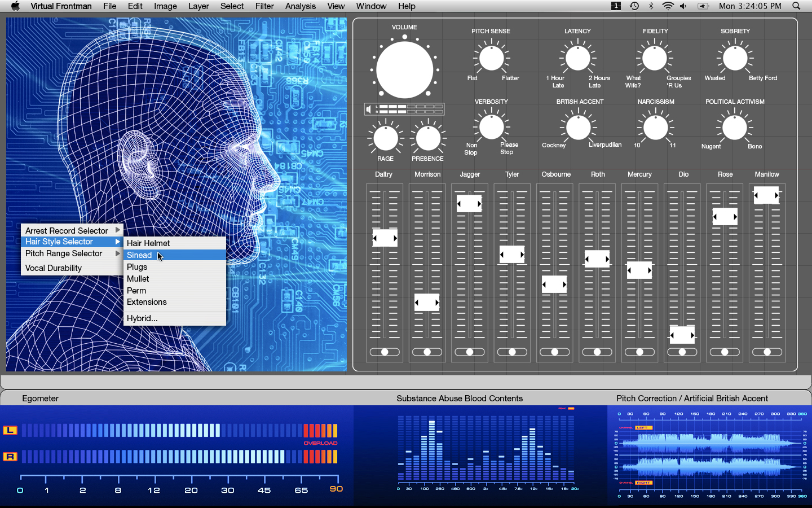Select Sinead hair style
The height and width of the screenshot is (508, 812).
click(175, 255)
